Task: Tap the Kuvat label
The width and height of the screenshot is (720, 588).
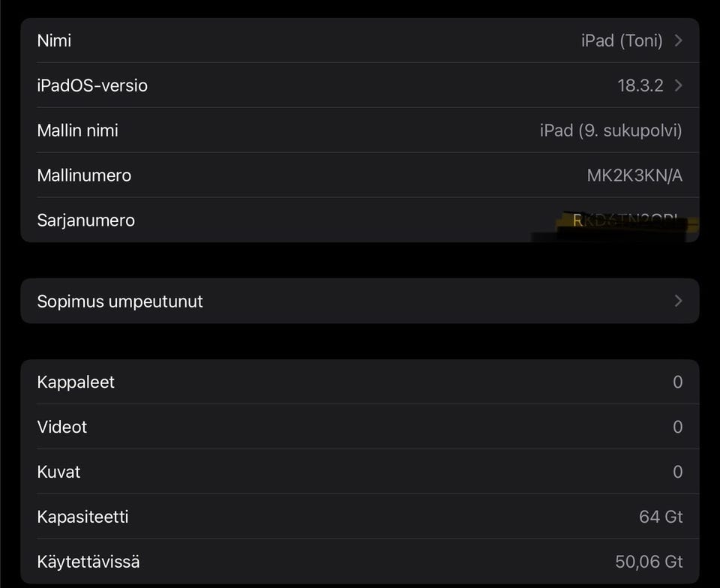Action: [x=58, y=472]
